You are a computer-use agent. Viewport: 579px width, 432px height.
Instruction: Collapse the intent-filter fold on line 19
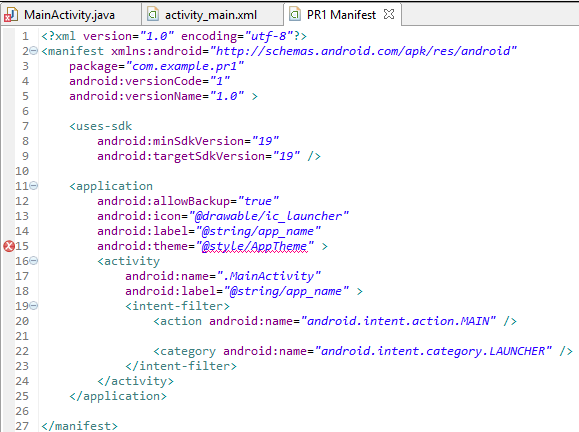point(34,306)
